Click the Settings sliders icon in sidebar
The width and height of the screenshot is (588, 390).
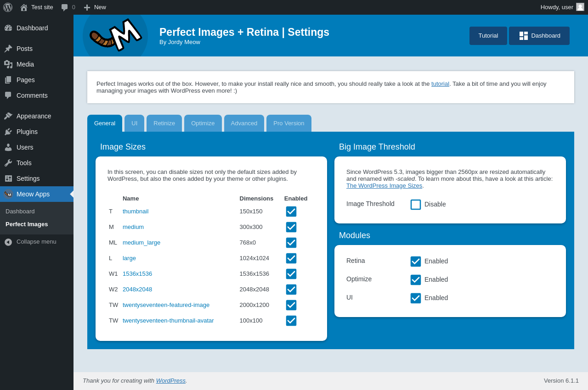pyautogui.click(x=8, y=178)
